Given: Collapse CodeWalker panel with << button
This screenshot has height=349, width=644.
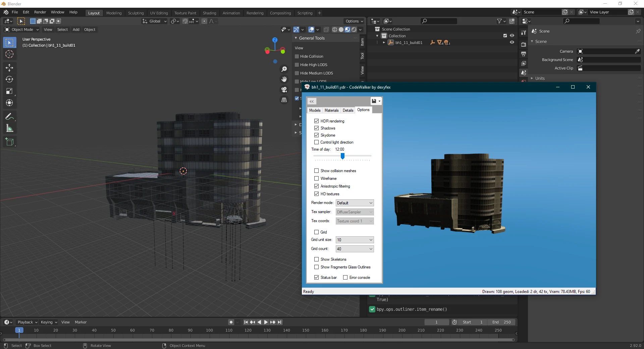Looking at the screenshot, I should click(x=312, y=101).
